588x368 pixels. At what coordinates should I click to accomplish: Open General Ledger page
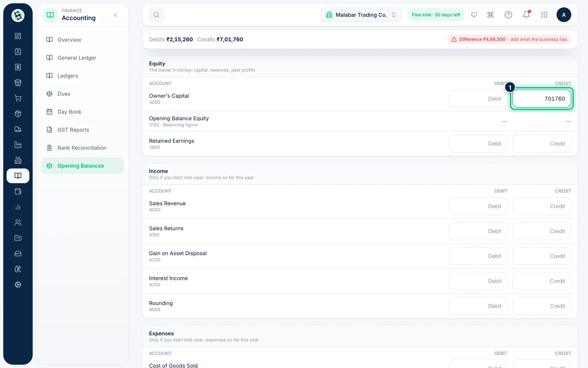(82, 58)
